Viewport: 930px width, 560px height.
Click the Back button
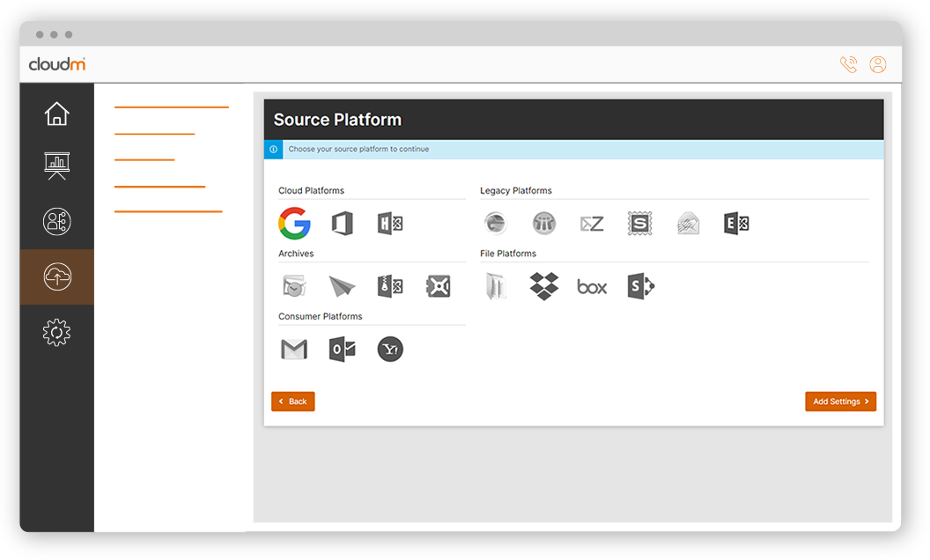pos(293,402)
